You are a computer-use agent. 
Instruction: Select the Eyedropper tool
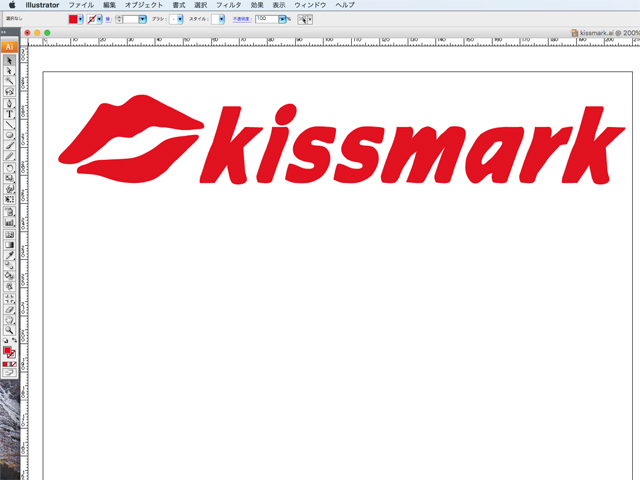point(9,256)
